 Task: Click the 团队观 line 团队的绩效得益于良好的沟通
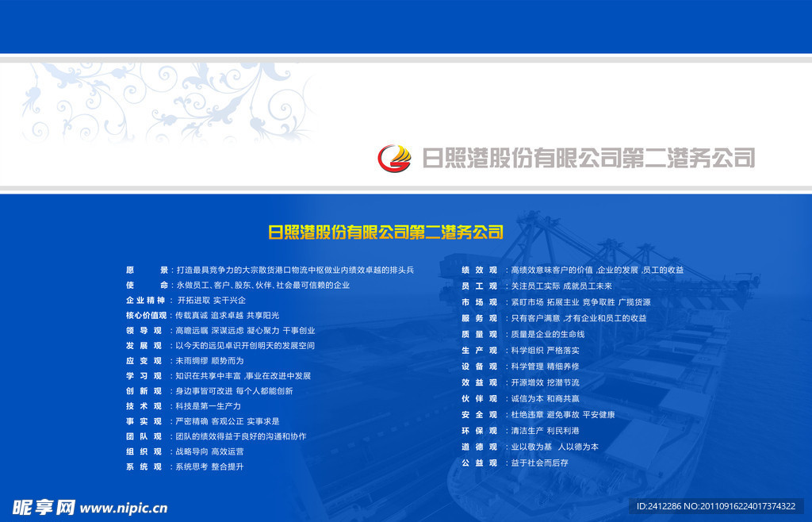[216, 436]
